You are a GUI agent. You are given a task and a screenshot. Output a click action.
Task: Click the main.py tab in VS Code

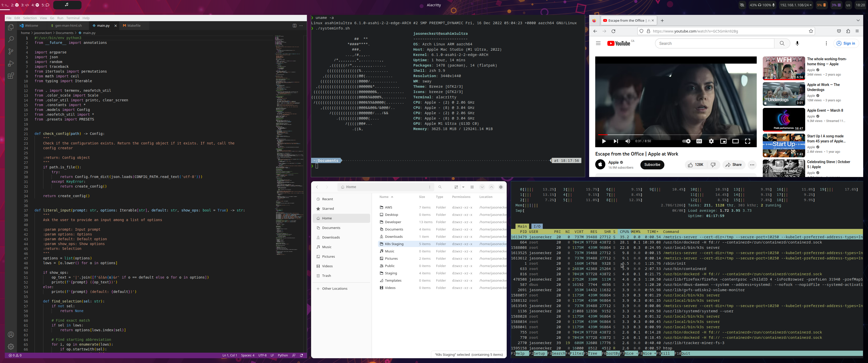(x=103, y=25)
